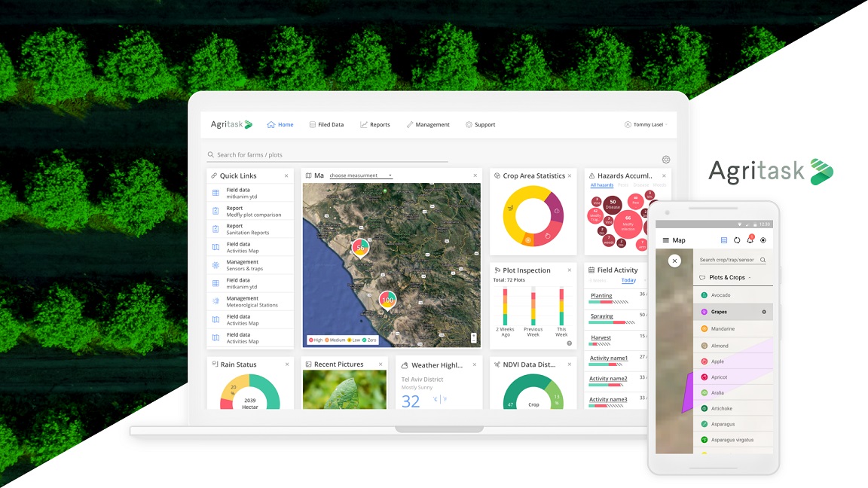Click the 100 hazard marker on the map
This screenshot has width=868, height=488.
click(x=387, y=300)
